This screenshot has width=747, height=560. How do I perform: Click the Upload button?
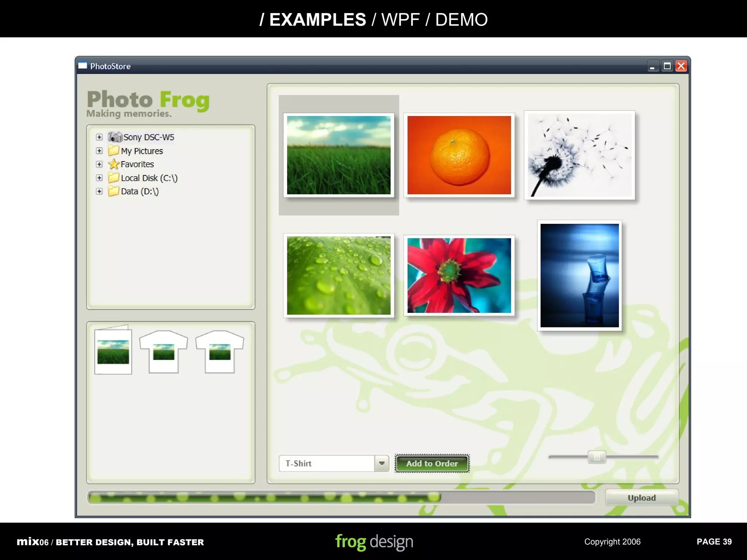[x=642, y=498]
